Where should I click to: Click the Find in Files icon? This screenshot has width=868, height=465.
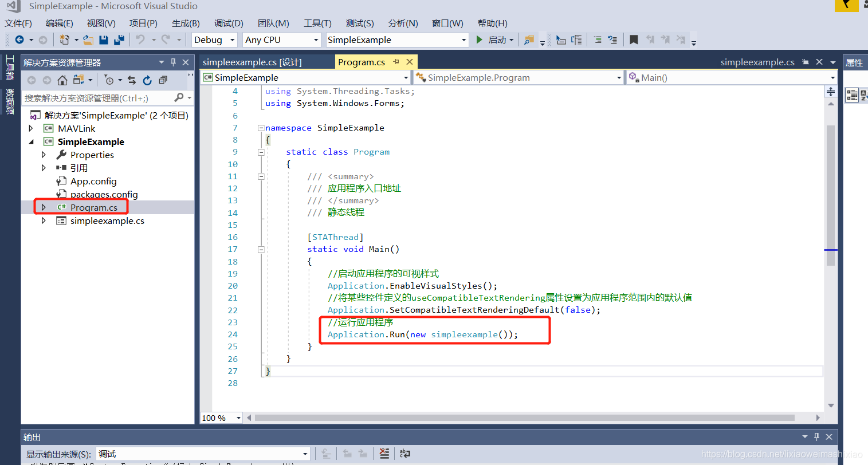pyautogui.click(x=529, y=40)
